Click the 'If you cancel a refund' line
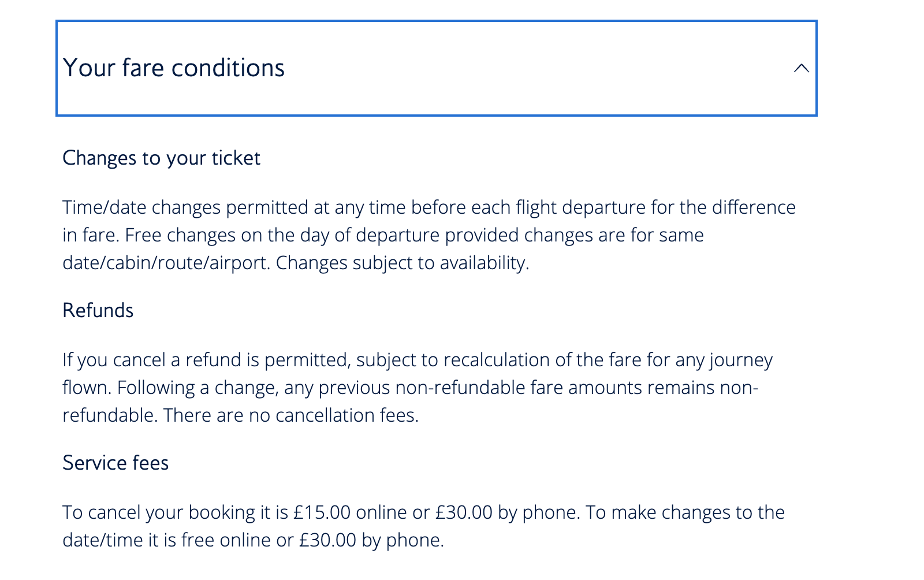This screenshot has height=580, width=924. click(x=418, y=360)
